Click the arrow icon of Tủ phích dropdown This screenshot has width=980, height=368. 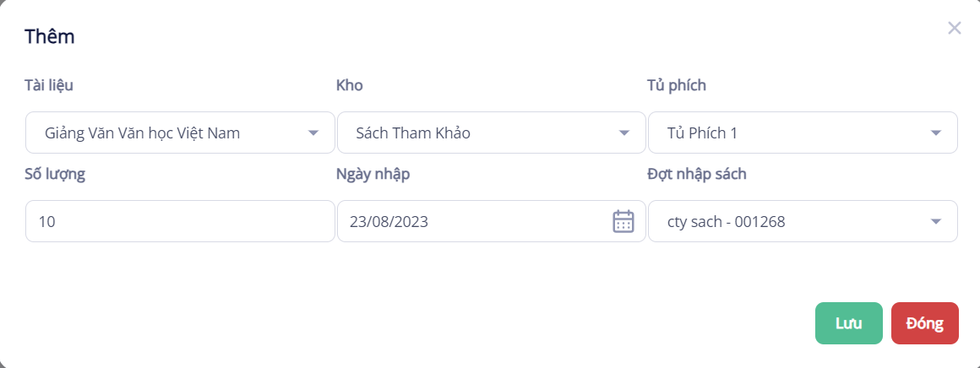[935, 133]
